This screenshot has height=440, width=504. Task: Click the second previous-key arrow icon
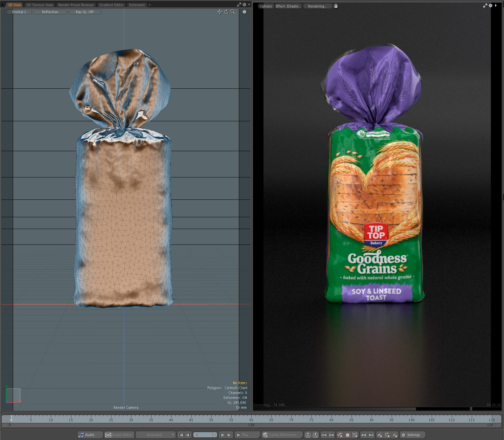click(332, 435)
